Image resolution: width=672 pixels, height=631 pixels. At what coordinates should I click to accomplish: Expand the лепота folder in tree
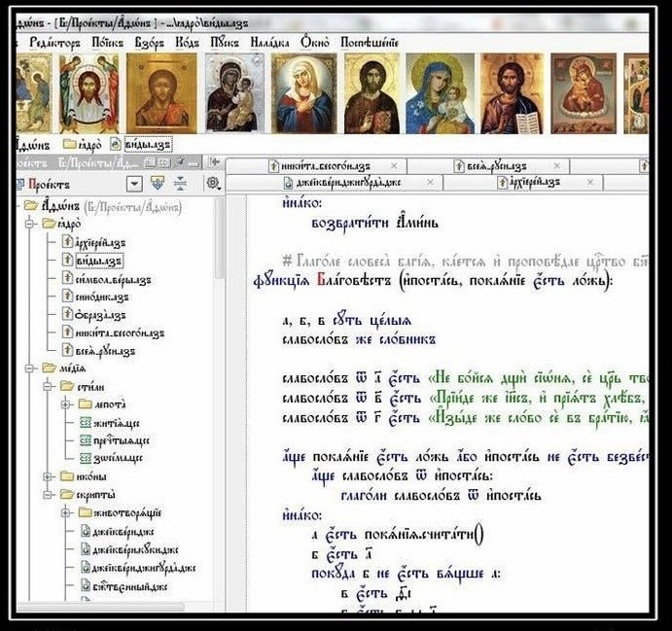65,404
